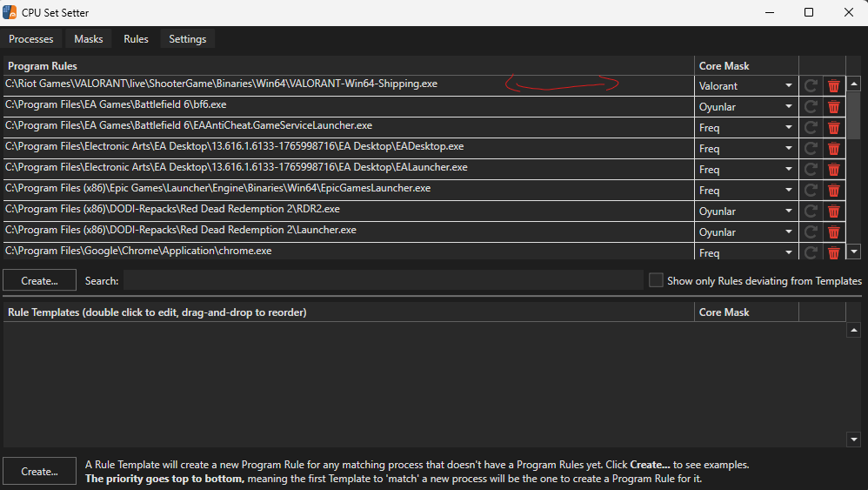Select the EAAntiCheat.GameServiceLauncher.exe path row

click(x=349, y=128)
